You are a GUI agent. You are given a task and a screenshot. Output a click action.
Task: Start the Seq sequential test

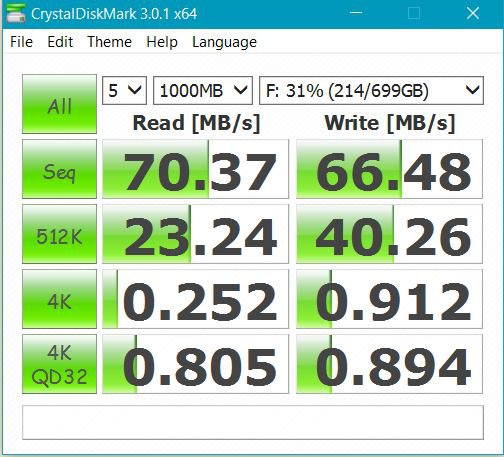59,169
